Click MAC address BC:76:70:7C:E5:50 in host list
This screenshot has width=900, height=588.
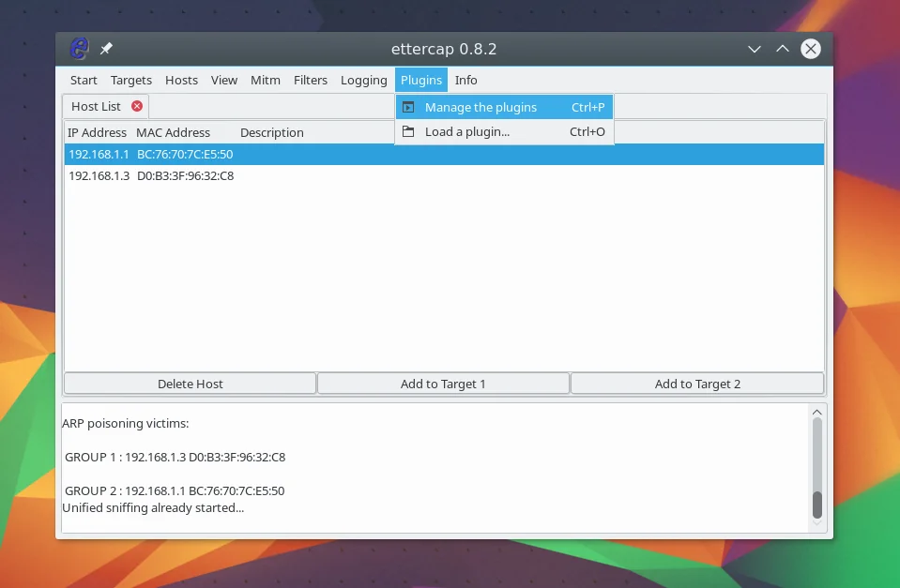coord(185,155)
